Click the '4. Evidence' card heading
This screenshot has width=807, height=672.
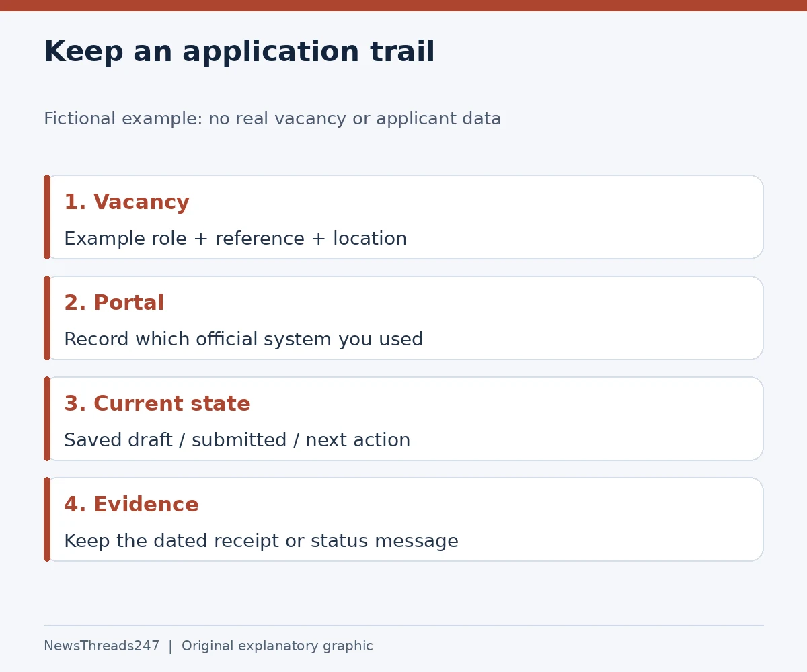point(131,505)
